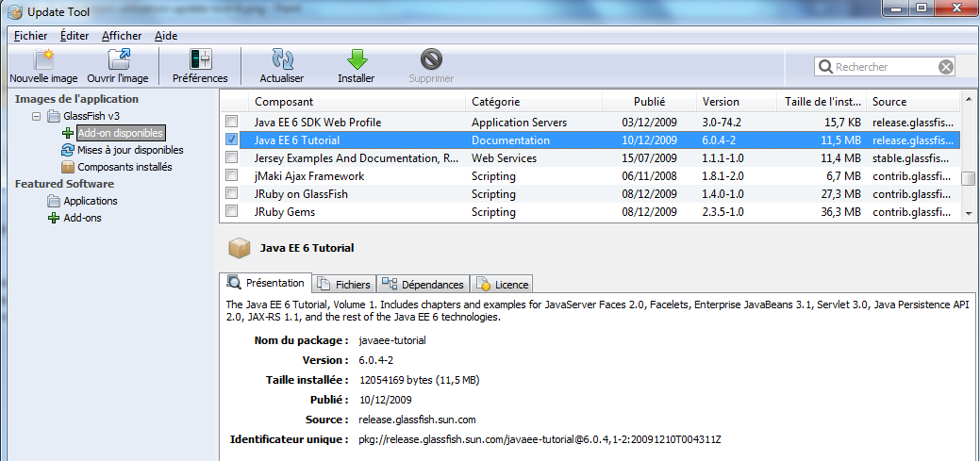Click the Nouvelle image toolbar icon
This screenshot has width=980, height=461.
42,60
